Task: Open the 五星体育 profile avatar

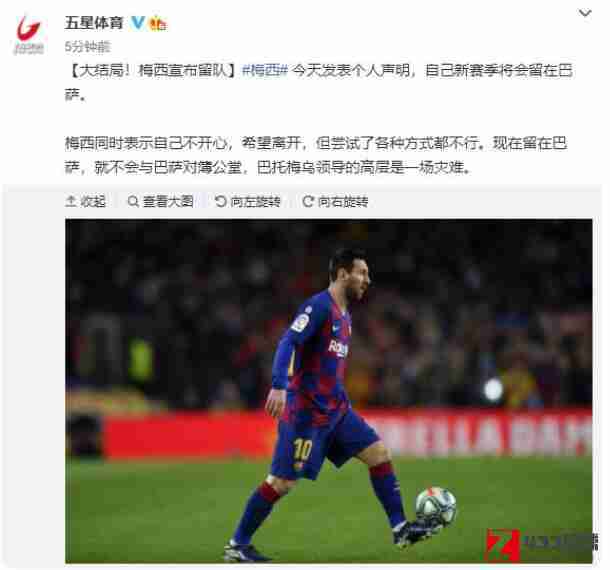Action: [x=29, y=35]
